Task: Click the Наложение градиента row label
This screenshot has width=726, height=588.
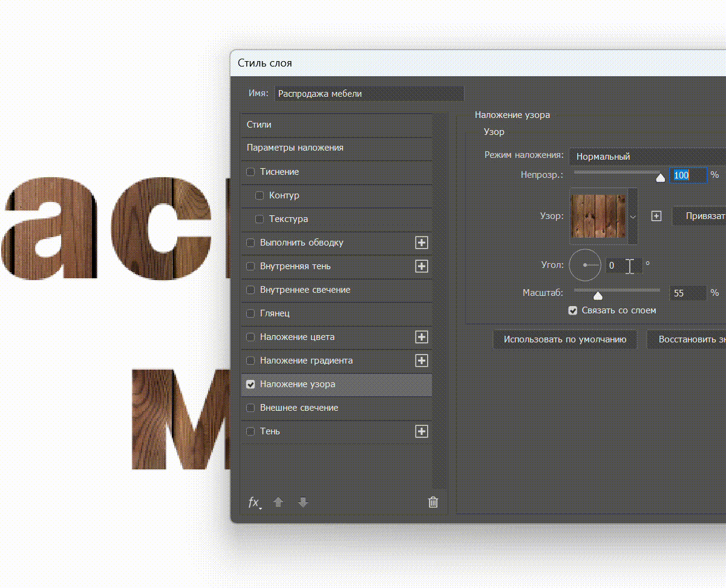Action: [306, 361]
